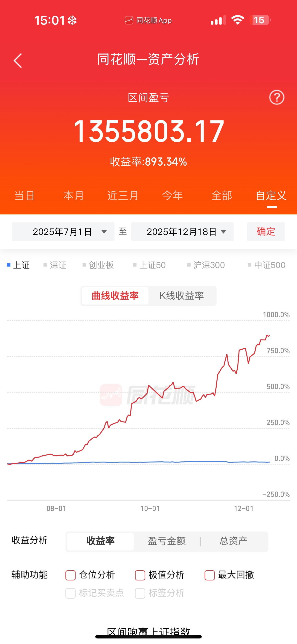Screen dimensions: 297x644
Task: Select the 收益率 analysis segment
Action: 101,541
